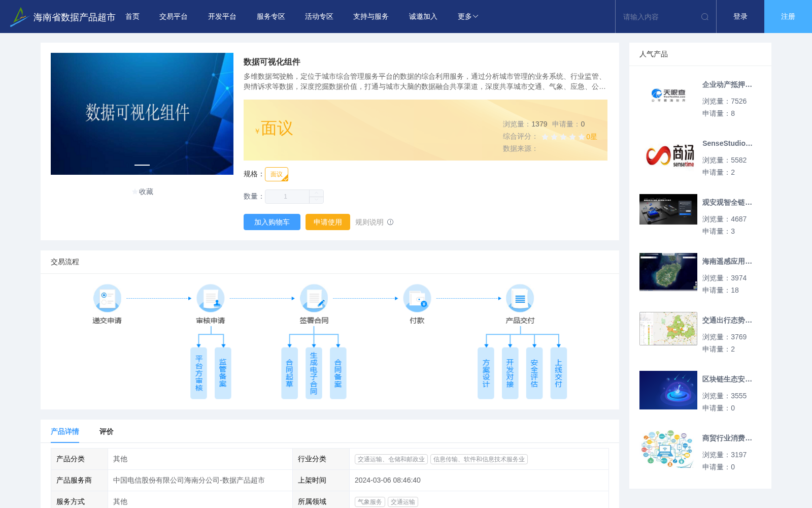Select the 上架时间 value 2024-03-06 08:46:40
Image resolution: width=812 pixels, height=508 pixels.
pos(388,480)
